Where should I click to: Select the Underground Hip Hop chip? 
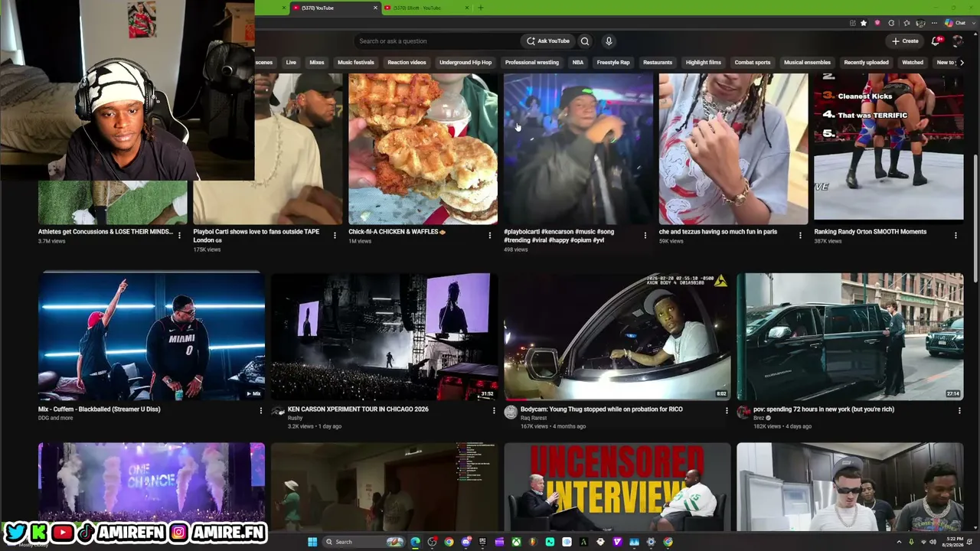point(465,63)
